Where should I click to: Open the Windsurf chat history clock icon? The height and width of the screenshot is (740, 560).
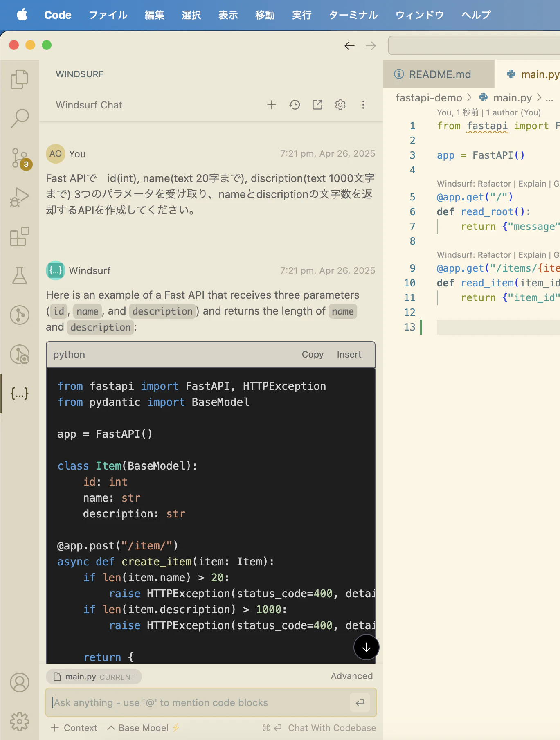tap(295, 105)
